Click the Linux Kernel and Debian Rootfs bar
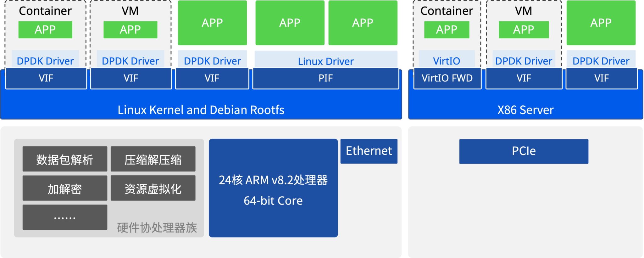Viewport: 644px width, 258px height. pos(201,110)
